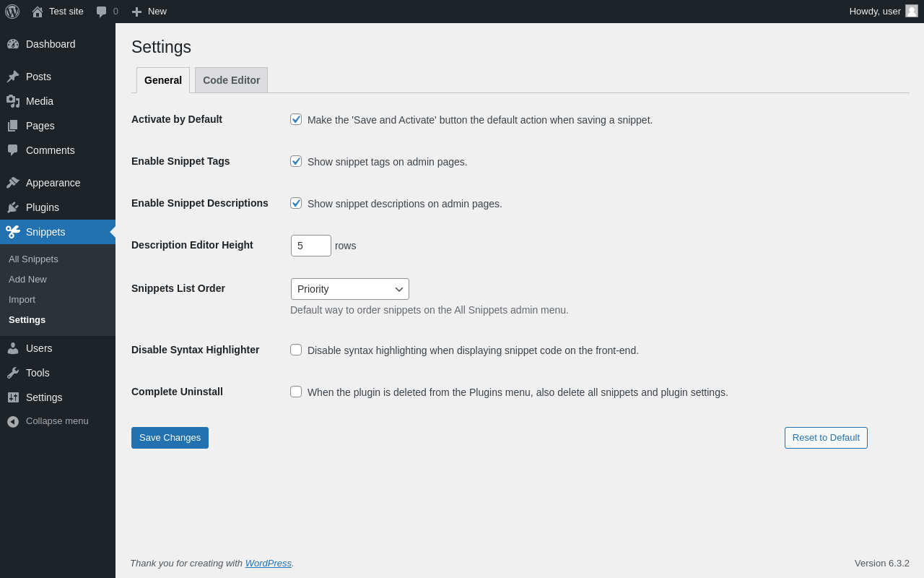Open the Dashboard gauge icon
Viewport: 924px width, 578px height.
point(13,44)
